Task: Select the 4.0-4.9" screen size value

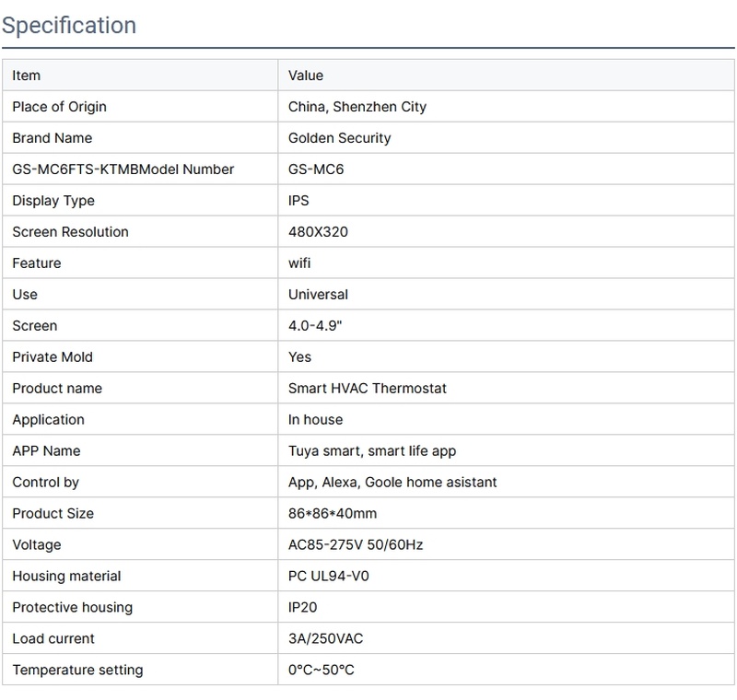Action: click(315, 326)
